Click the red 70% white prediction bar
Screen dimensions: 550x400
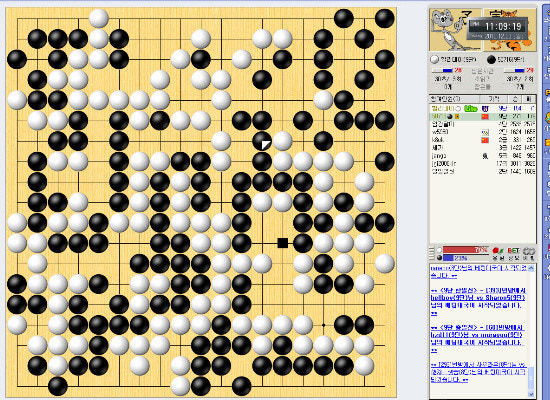(x=466, y=250)
